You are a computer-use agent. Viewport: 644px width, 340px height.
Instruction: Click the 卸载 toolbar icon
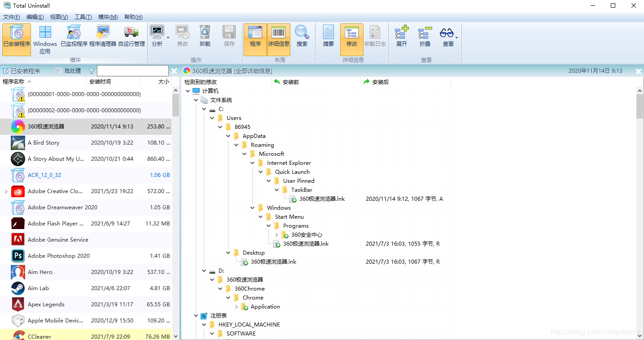click(x=205, y=36)
